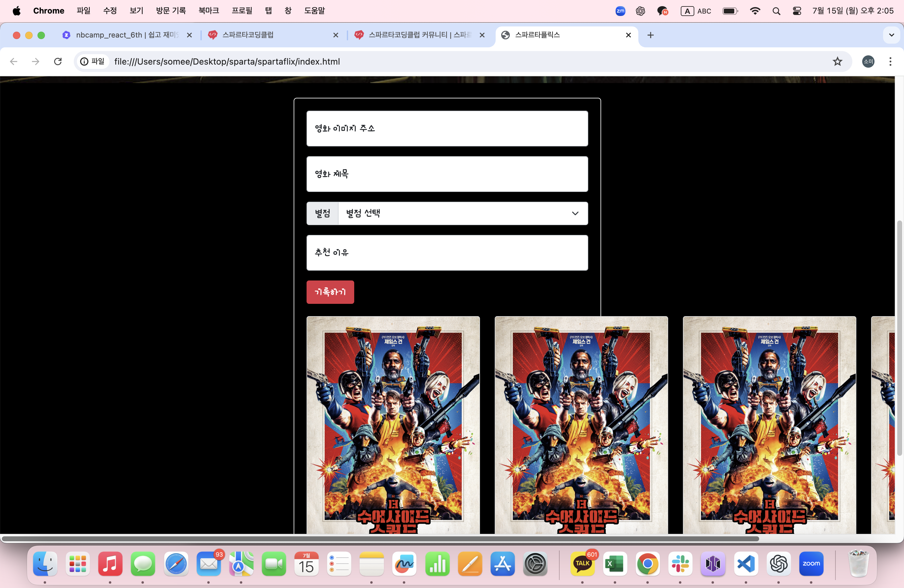Open a new browser tab
The height and width of the screenshot is (588, 904).
(651, 35)
